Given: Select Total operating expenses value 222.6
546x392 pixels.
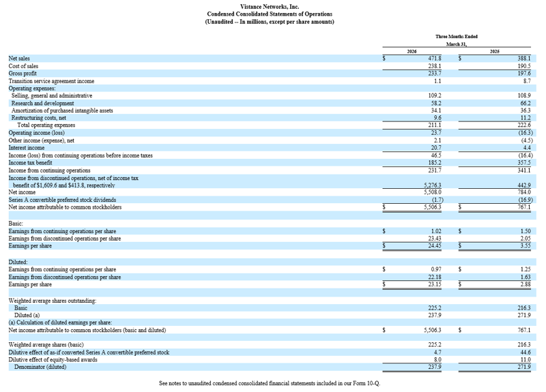Looking at the screenshot, I should 524,125.
